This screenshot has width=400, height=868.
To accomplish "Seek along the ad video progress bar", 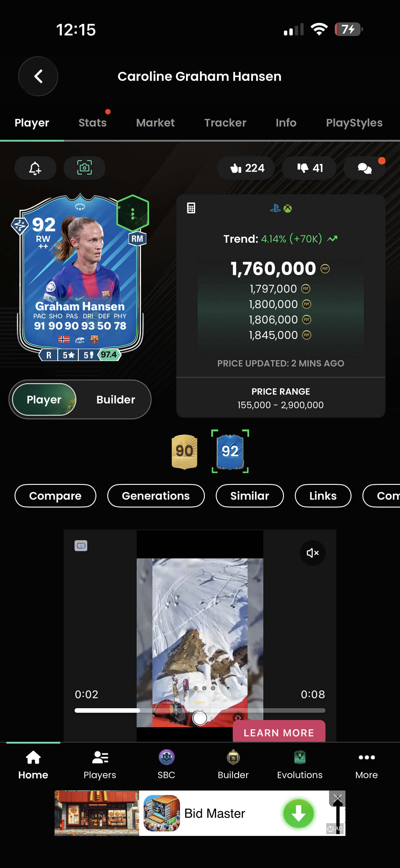I will point(200,711).
